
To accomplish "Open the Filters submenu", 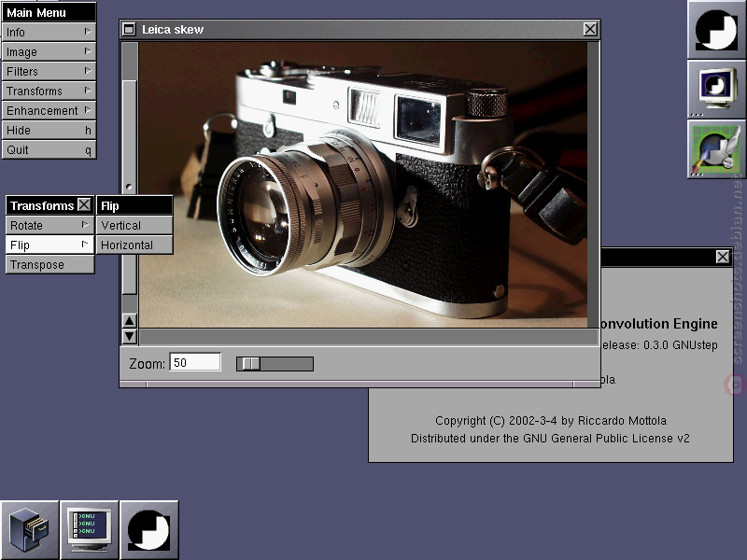I will coord(49,71).
